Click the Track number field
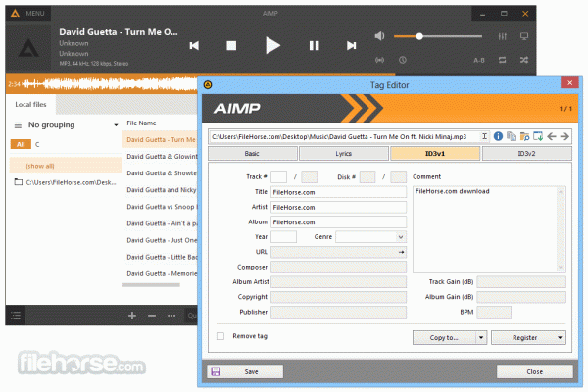The image size is (588, 392). pyautogui.click(x=278, y=176)
